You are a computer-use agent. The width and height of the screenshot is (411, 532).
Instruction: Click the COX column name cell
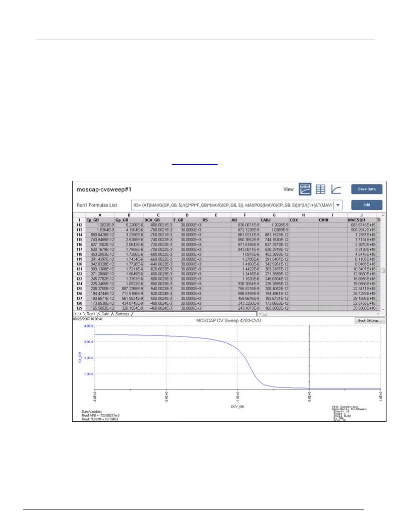click(x=303, y=220)
